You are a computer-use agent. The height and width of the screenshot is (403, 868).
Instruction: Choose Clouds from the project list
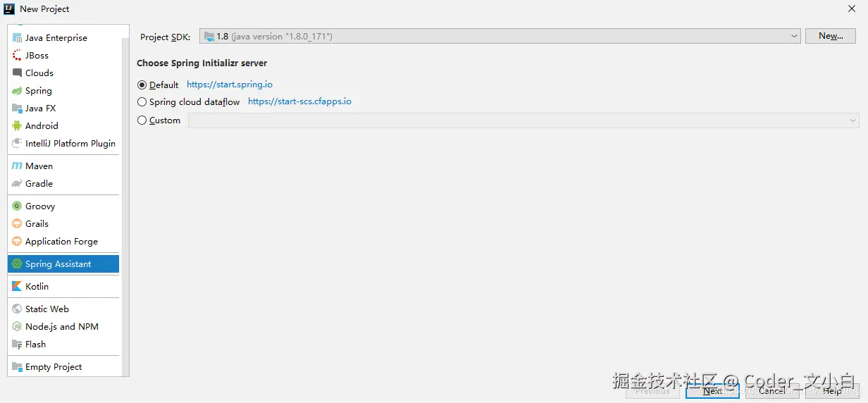point(63,73)
